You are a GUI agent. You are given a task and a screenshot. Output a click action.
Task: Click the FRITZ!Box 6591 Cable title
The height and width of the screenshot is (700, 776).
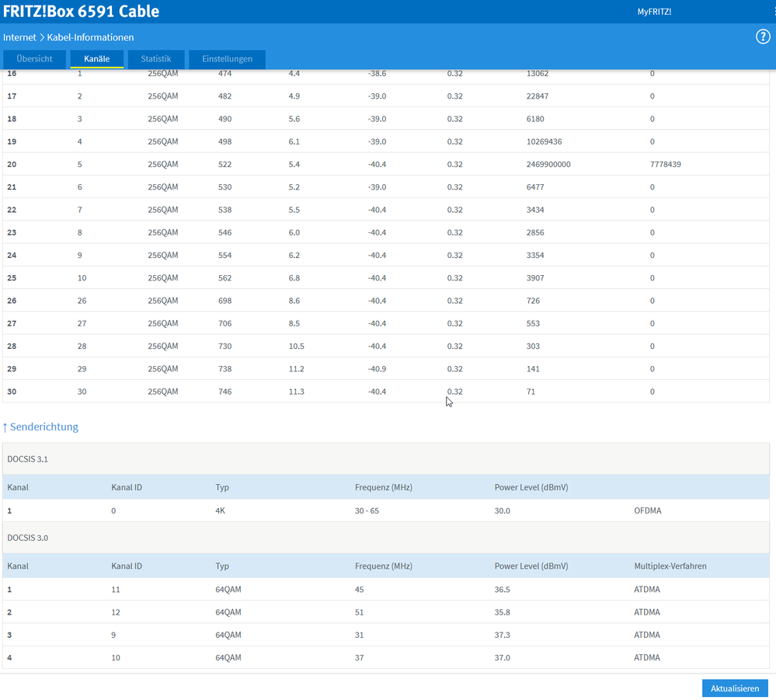click(x=82, y=12)
